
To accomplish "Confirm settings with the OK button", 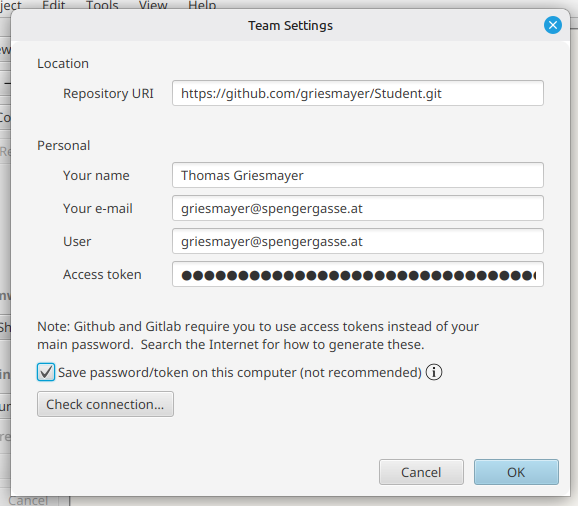I will [x=516, y=472].
